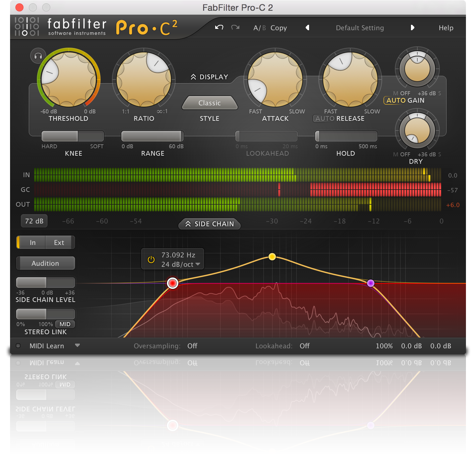Click the HOLD slider

pos(346,136)
